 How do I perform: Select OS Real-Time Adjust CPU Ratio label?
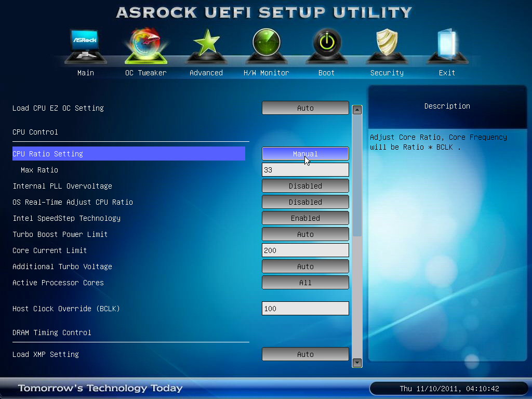[x=73, y=202]
